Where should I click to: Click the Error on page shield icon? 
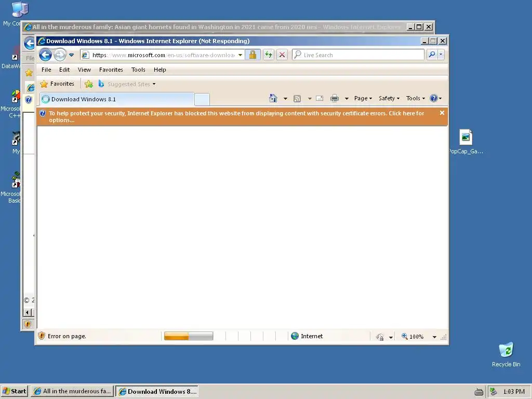pyautogui.click(x=42, y=336)
